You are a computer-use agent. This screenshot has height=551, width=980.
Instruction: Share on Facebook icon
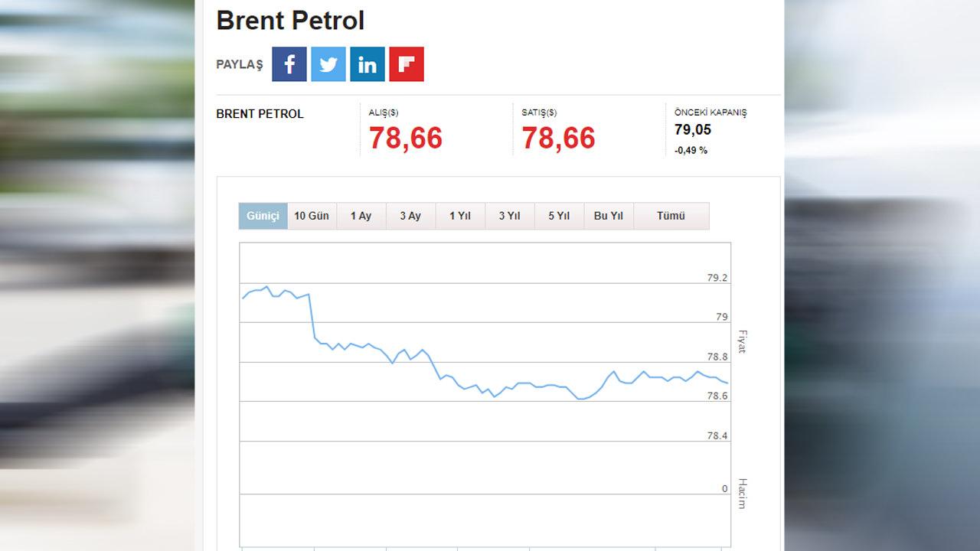[289, 64]
